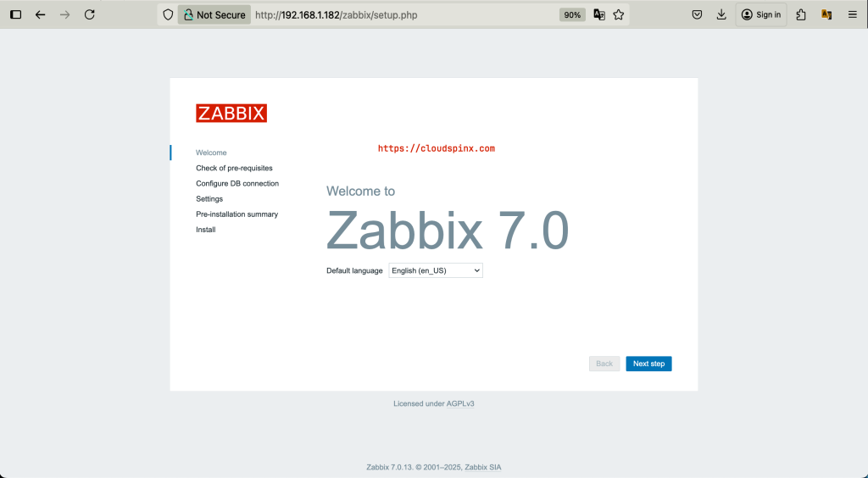The image size is (868, 478).
Task: Proceed with the Next step button
Action: click(648, 364)
